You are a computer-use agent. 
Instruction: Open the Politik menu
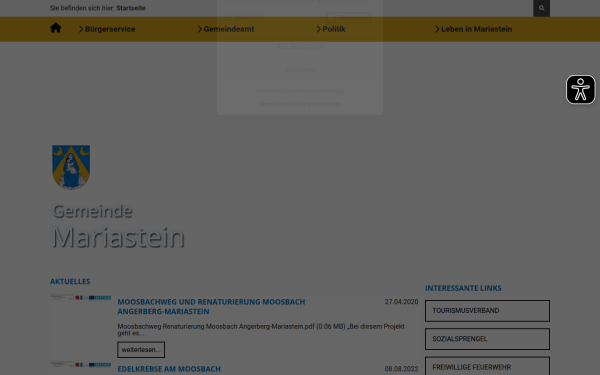click(x=334, y=29)
